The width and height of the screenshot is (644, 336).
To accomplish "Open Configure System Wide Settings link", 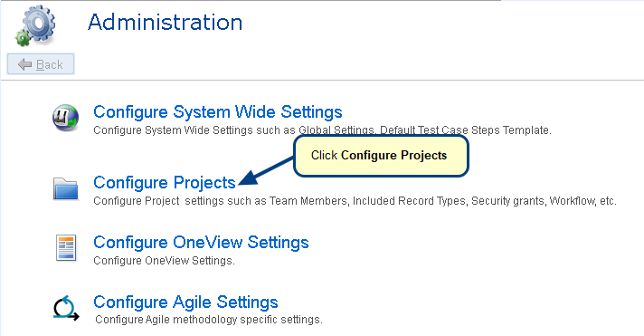I will tap(218, 112).
